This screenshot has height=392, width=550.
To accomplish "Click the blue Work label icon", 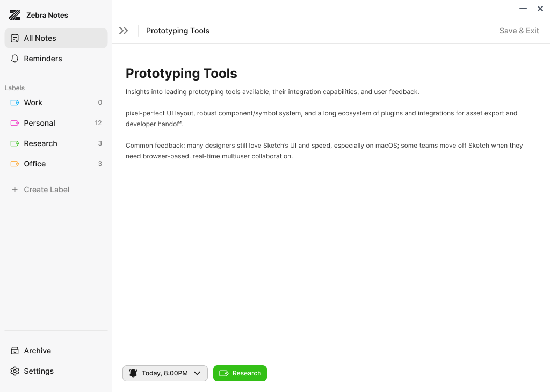I will coord(15,103).
